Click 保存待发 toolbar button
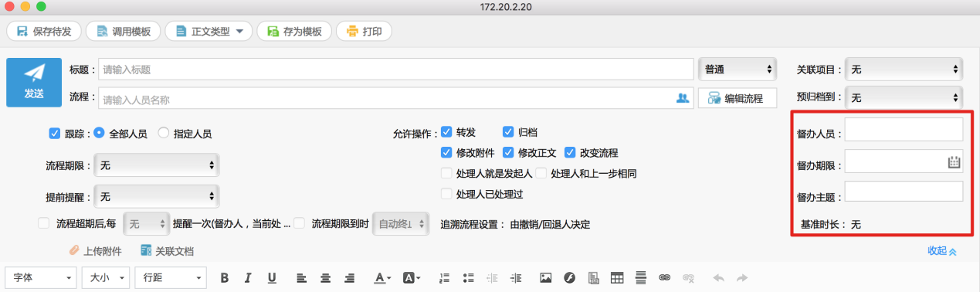This screenshot has height=292, width=980. coord(44,32)
